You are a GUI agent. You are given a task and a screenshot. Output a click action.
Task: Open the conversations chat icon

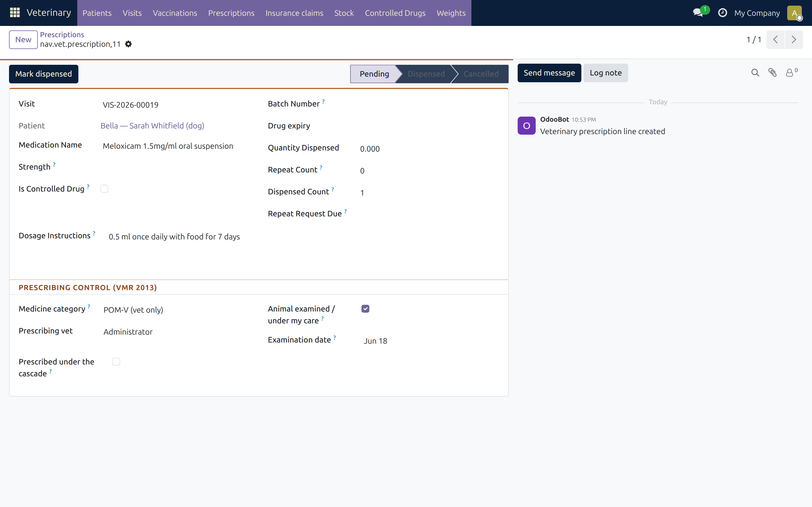[x=698, y=13]
